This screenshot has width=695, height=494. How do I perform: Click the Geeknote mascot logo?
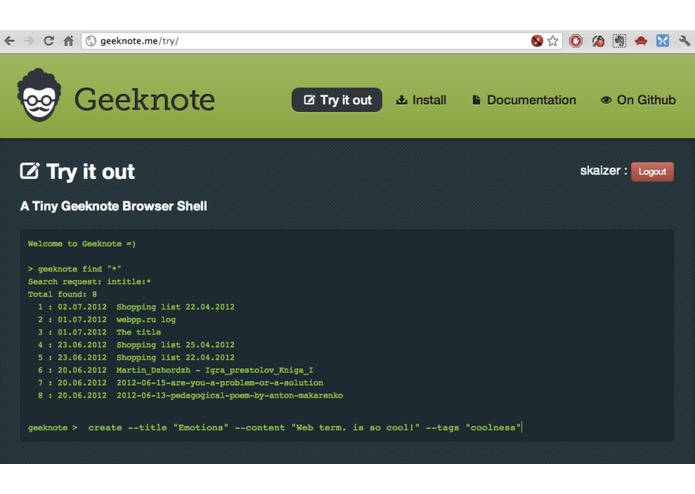(x=39, y=95)
